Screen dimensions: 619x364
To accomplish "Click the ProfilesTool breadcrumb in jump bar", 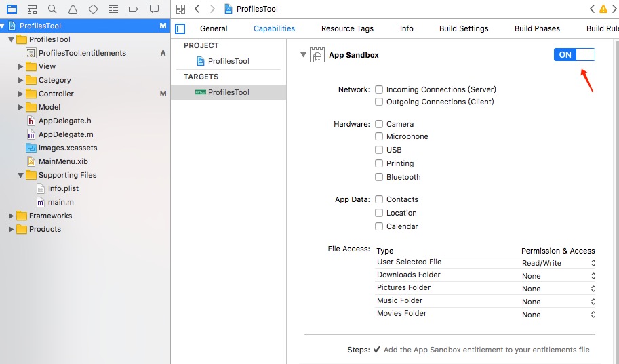I will (252, 9).
